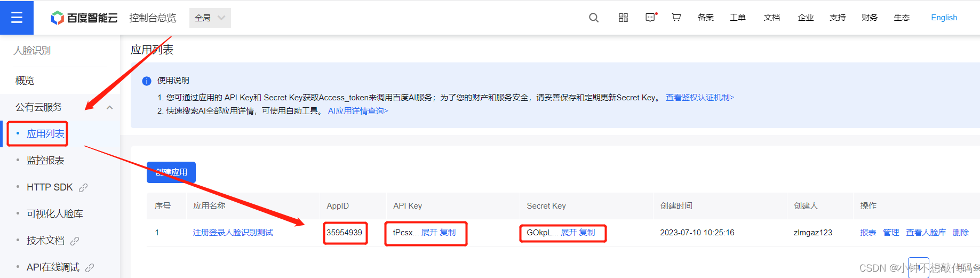Click the Baidu AI Cloud logo
980x278 pixels.
point(84,18)
